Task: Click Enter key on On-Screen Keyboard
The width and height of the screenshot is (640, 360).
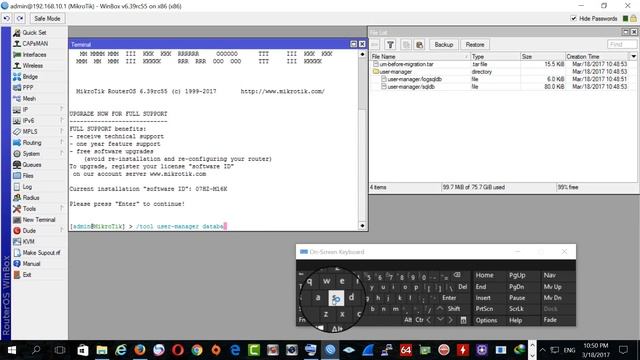Action: click(x=449, y=298)
